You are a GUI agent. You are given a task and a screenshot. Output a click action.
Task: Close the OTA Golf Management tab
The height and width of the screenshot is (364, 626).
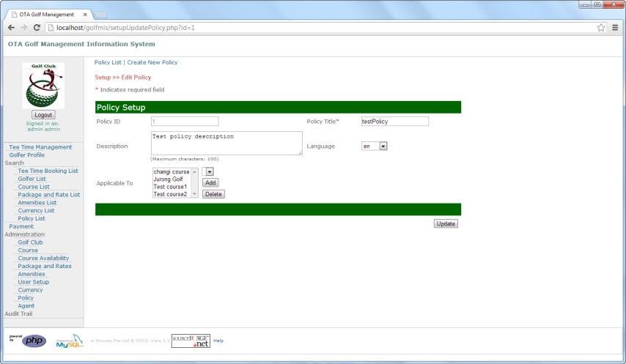85,15
